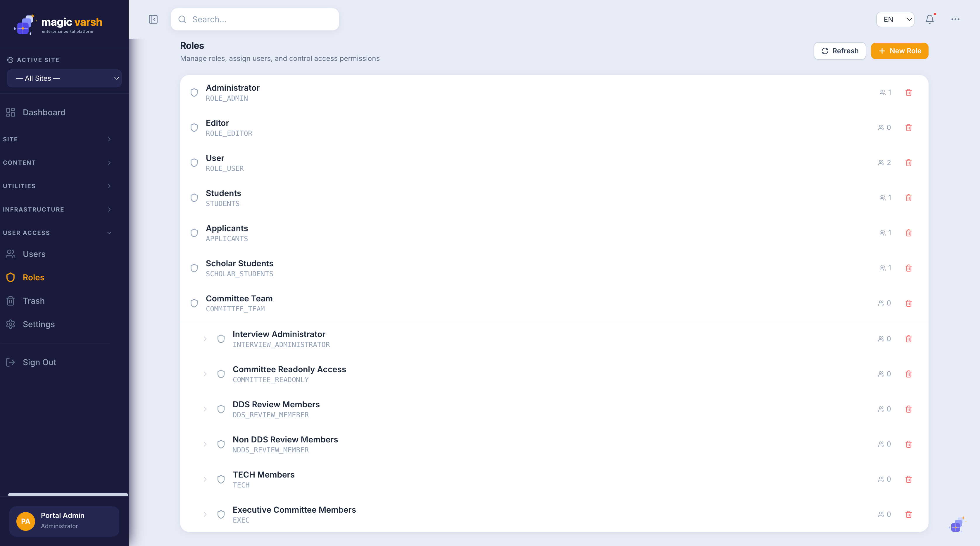Expand the Non DDS Review Members chevron
Screen dimensions: 980x546
(205, 444)
